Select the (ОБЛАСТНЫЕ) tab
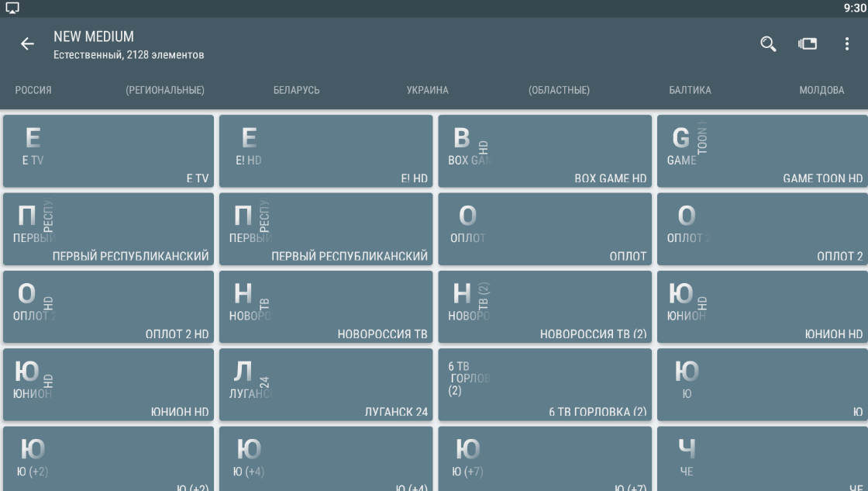 [x=559, y=90]
